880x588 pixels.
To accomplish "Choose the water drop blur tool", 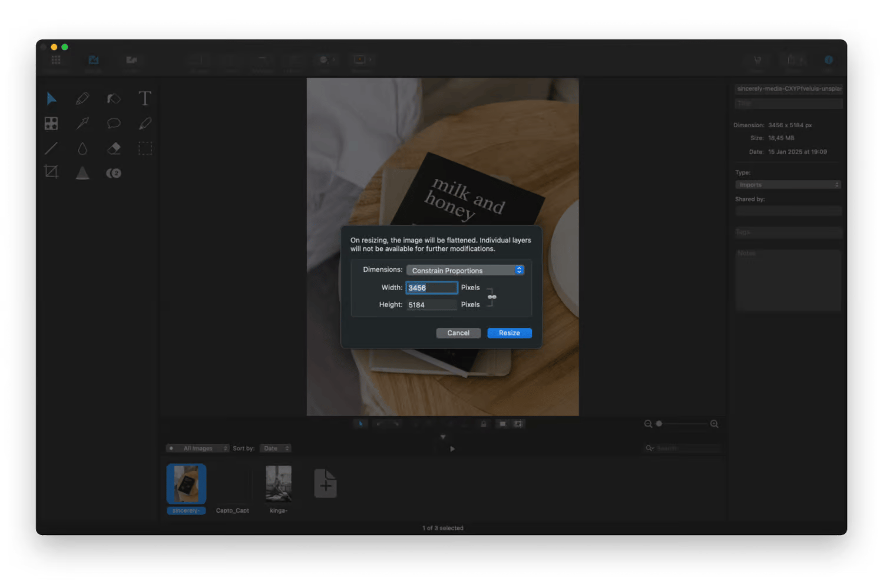I will coord(82,148).
